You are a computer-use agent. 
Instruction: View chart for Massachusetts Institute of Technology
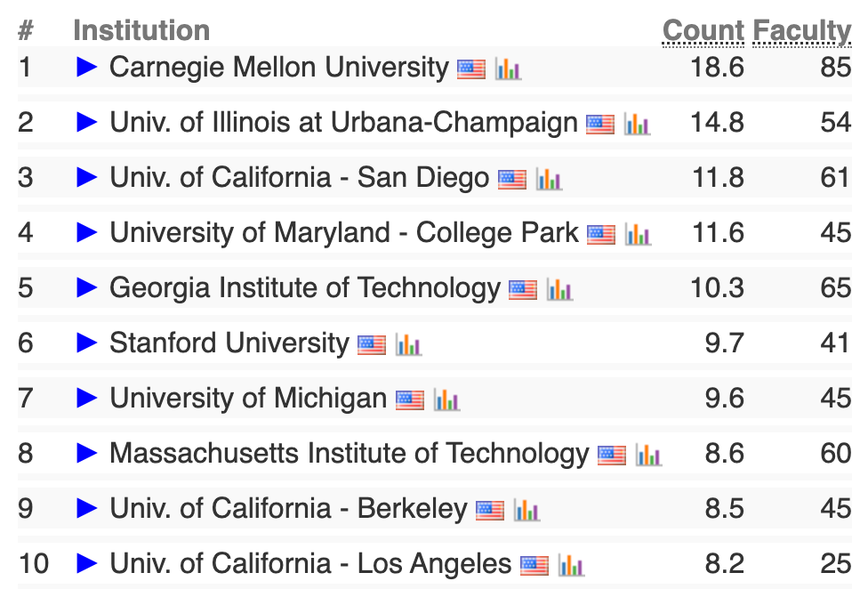(648, 455)
